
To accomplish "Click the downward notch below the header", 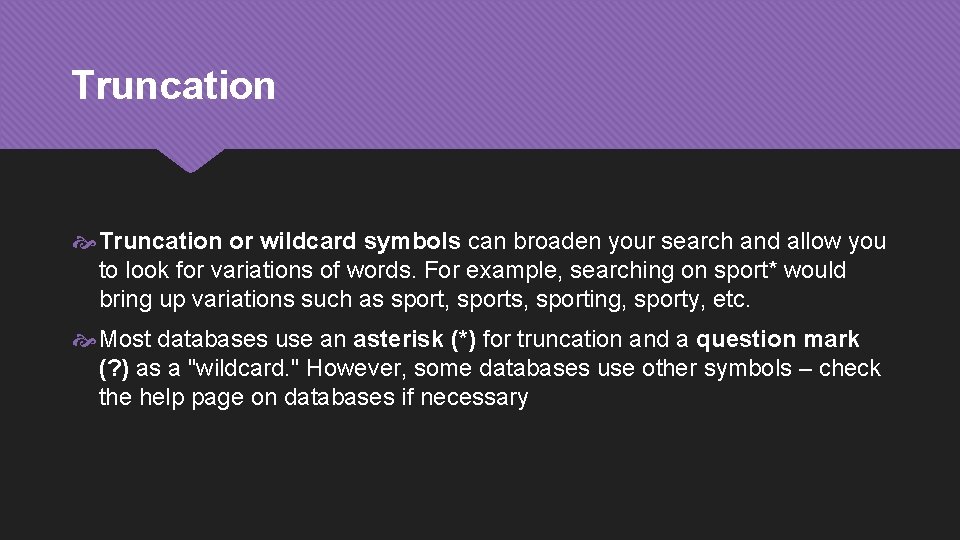I will tap(190, 161).
